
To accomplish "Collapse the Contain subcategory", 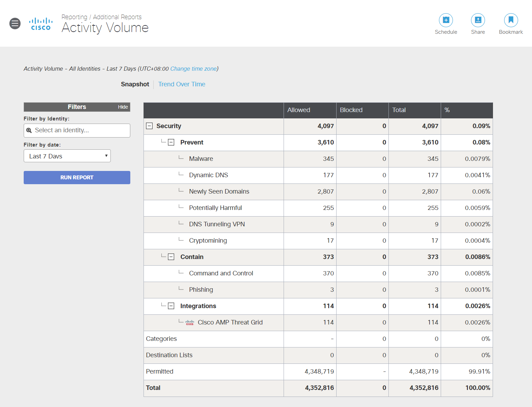I will pyautogui.click(x=171, y=257).
